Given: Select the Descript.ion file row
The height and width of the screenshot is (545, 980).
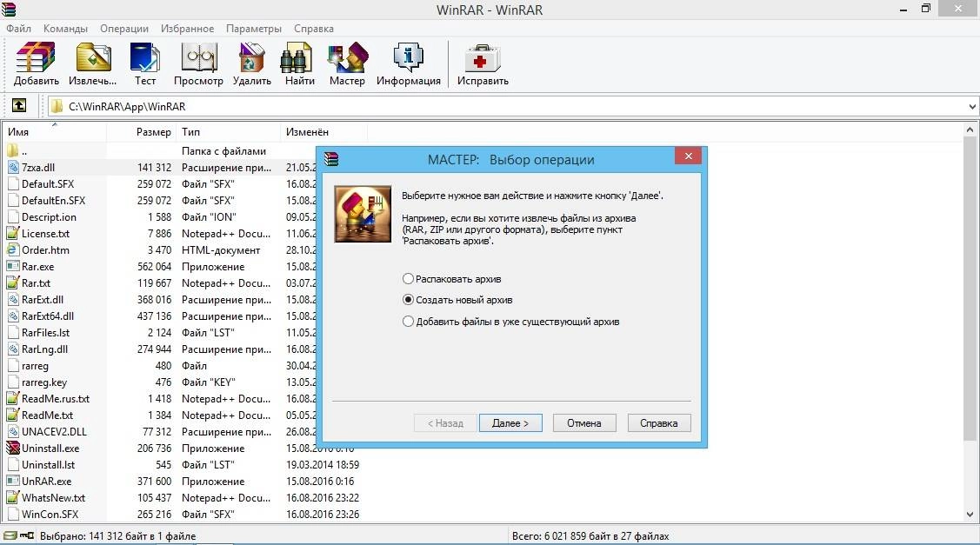Looking at the screenshot, I should pos(161,217).
